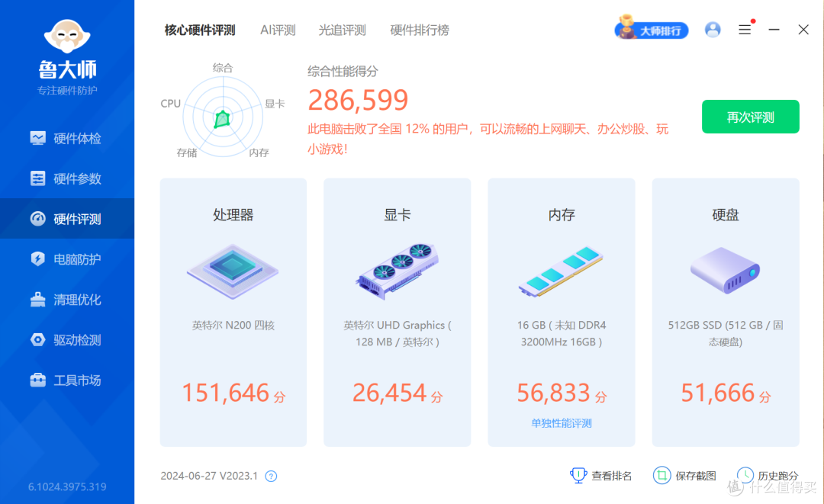Click the 硬盘 card title
824x504 pixels.
pyautogui.click(x=726, y=215)
